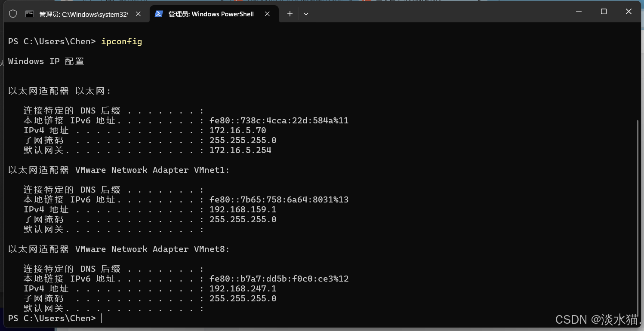Click the PowerShell icon on second tab
The height and width of the screenshot is (331, 644).
[x=159, y=14]
